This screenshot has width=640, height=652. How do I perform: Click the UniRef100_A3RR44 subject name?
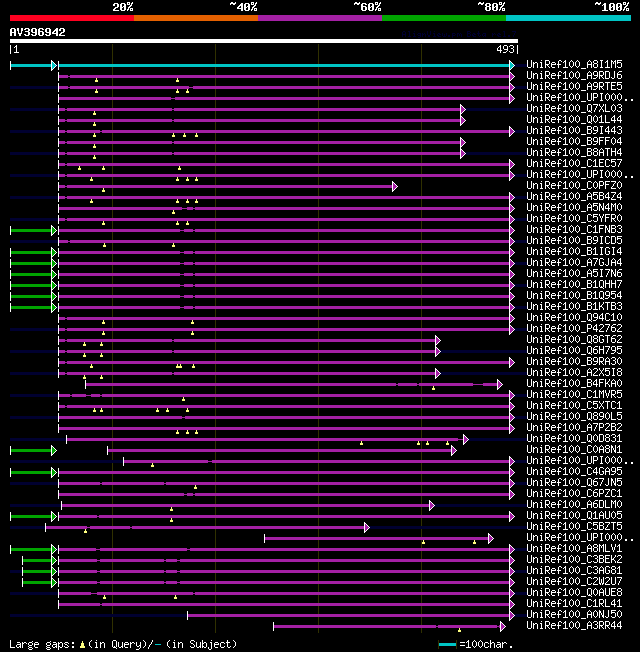574,626
